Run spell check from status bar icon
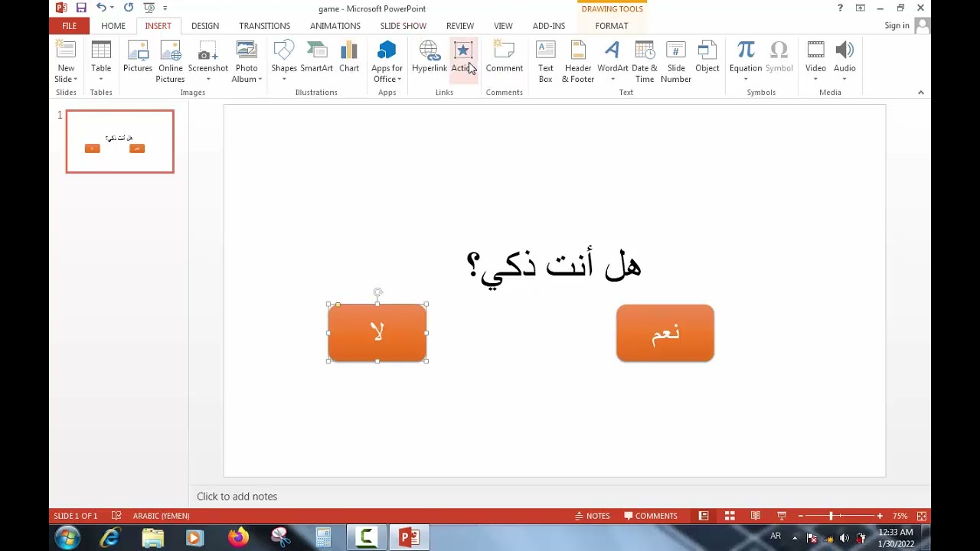 116,516
